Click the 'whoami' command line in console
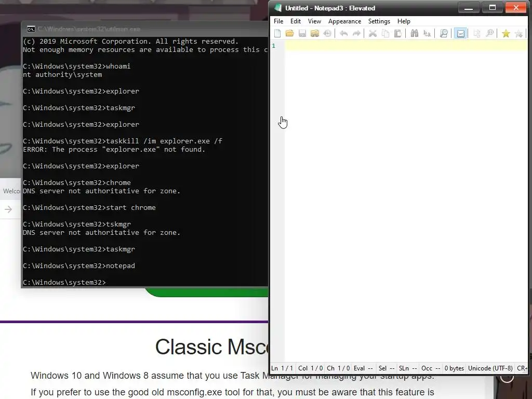This screenshot has height=399, width=532. click(x=77, y=66)
